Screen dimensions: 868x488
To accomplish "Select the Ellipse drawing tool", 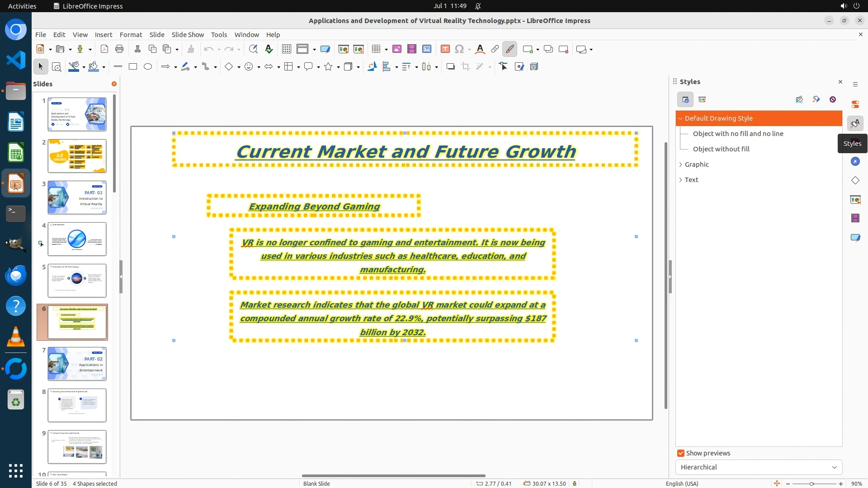I will (148, 67).
